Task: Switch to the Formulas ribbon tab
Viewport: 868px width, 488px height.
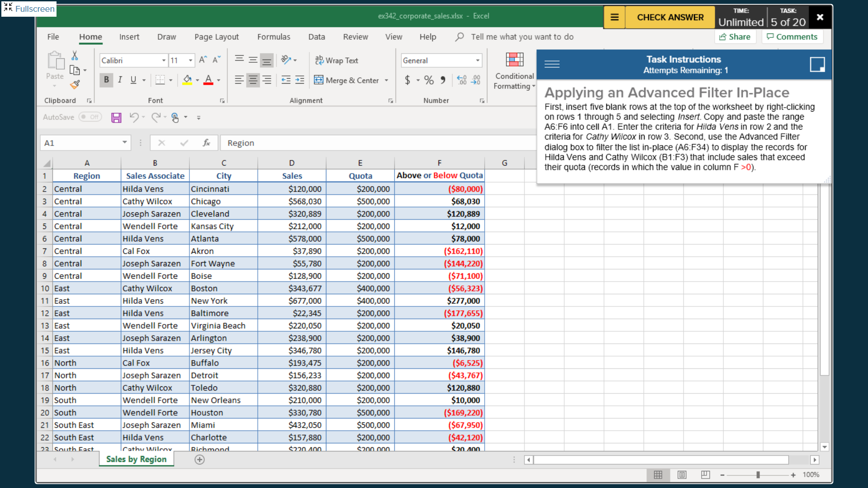Action: coord(274,37)
